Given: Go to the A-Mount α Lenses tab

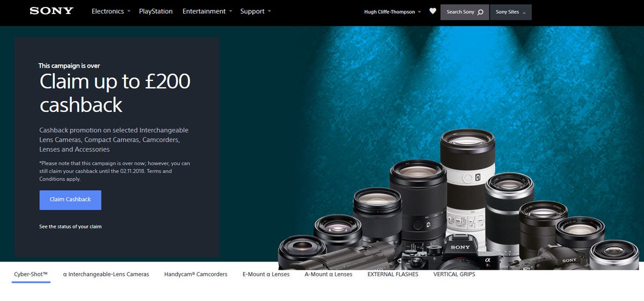Looking at the screenshot, I should 328,274.
